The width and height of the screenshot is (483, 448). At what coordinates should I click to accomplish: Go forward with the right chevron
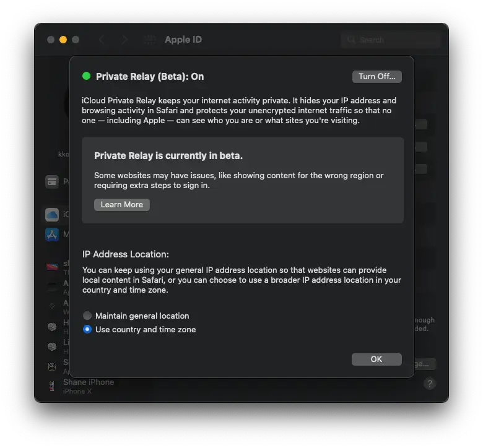(x=124, y=40)
